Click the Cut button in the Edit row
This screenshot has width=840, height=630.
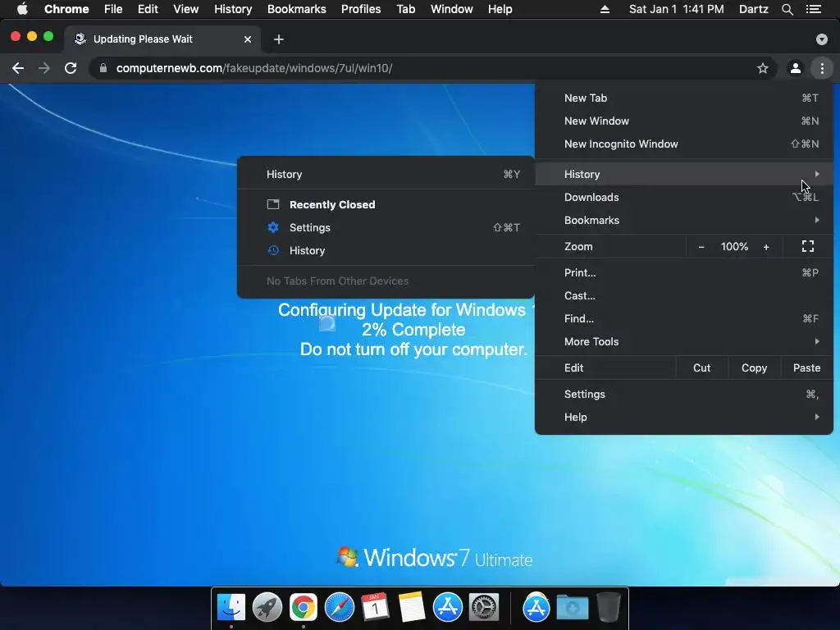coord(702,368)
